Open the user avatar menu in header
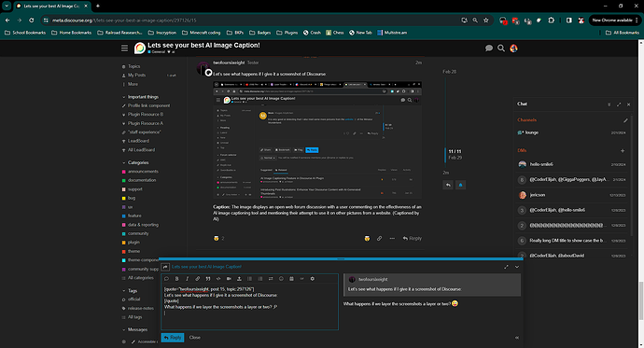Viewport: 644px width, 348px height. click(x=513, y=49)
